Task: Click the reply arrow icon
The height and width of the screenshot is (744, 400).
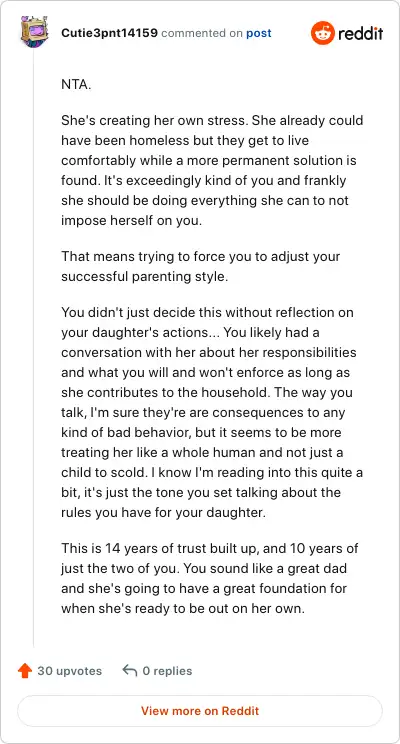Action: point(130,670)
